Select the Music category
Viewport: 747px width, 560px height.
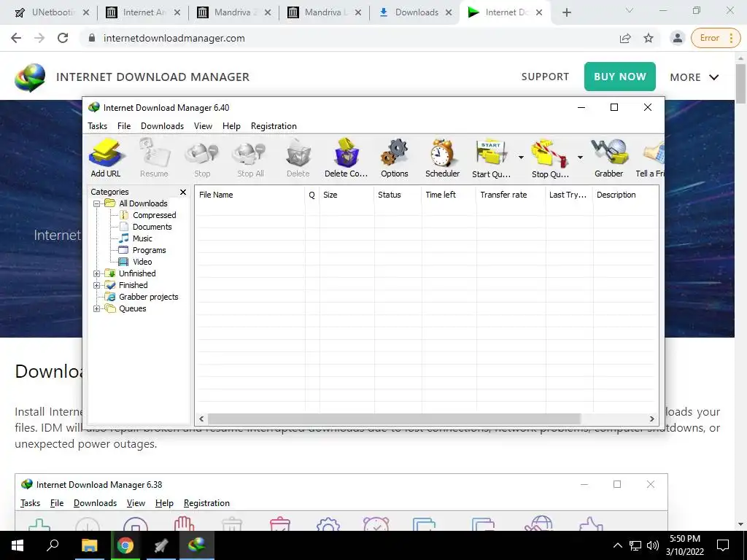click(x=142, y=238)
